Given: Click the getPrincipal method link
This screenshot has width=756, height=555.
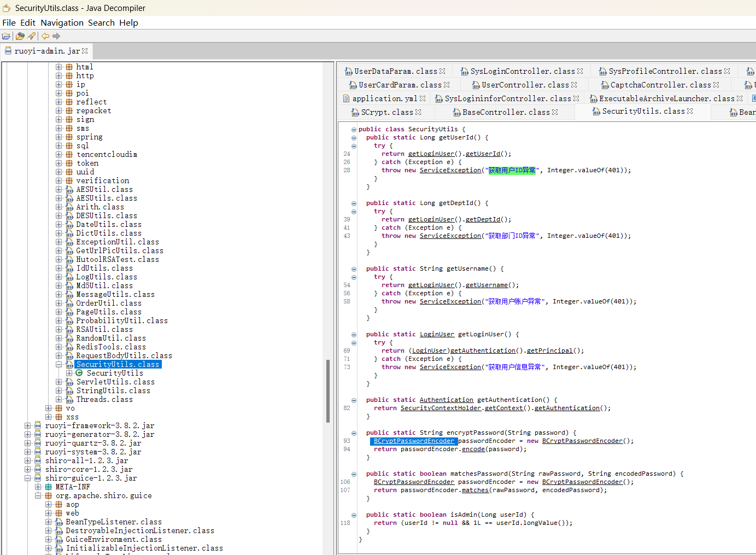Looking at the screenshot, I should coord(549,350).
